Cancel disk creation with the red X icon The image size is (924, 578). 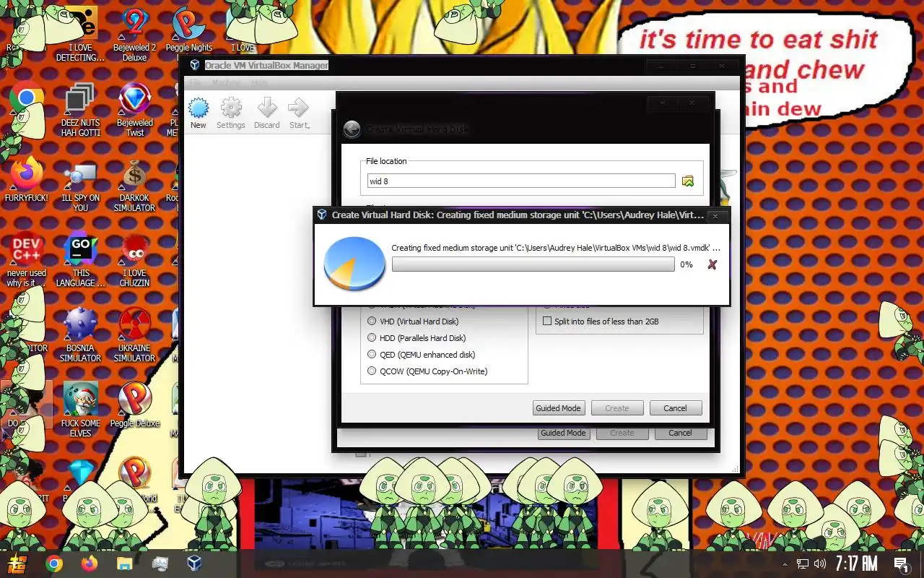coord(712,264)
